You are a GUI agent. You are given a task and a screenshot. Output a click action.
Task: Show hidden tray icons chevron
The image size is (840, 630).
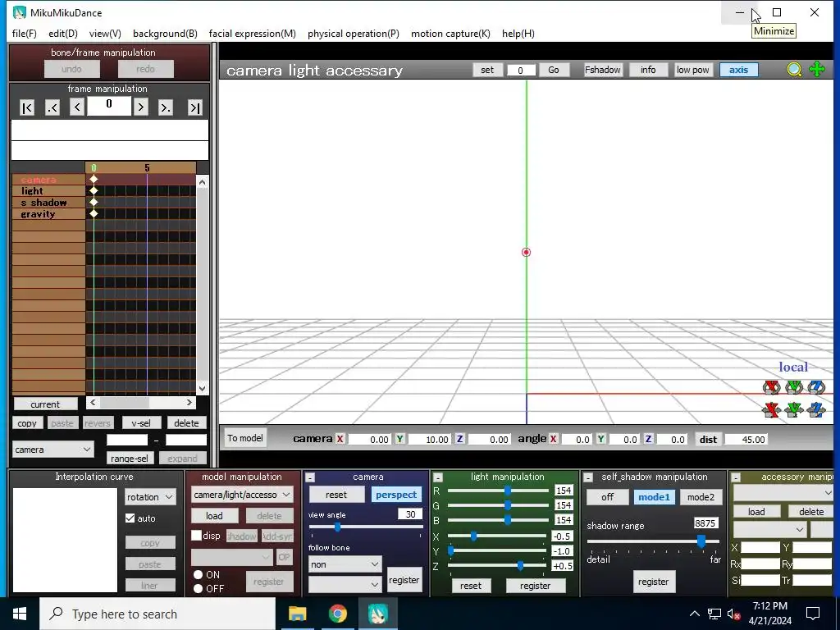click(x=694, y=614)
